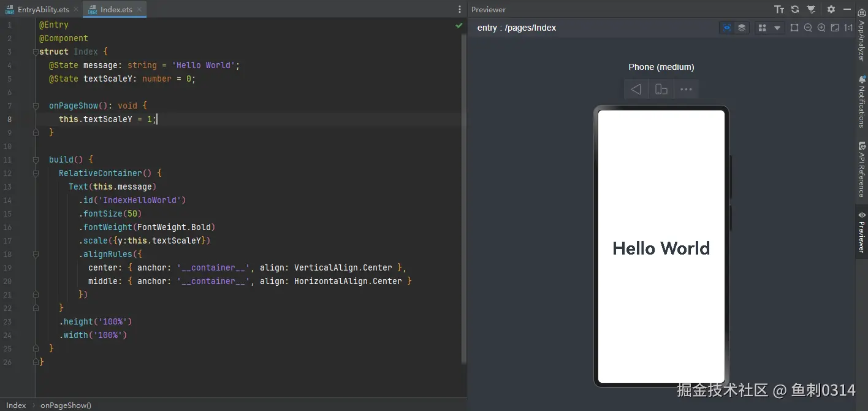
Task: Toggle the component layers view
Action: click(x=742, y=28)
